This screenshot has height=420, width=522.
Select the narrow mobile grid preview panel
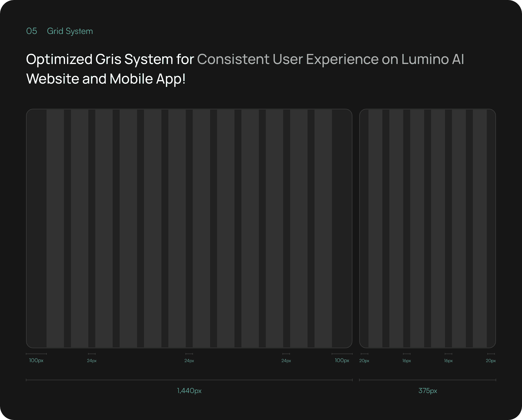[x=427, y=228]
